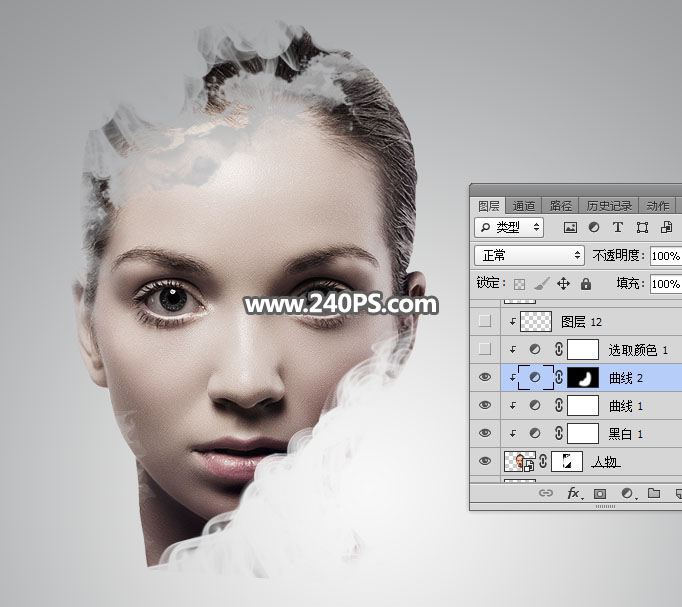Add a layer mask from bottom bar
Screen dimensions: 682x607
tap(600, 494)
